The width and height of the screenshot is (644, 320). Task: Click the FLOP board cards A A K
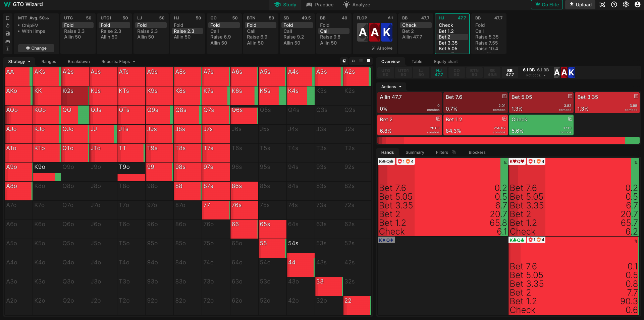(x=375, y=32)
